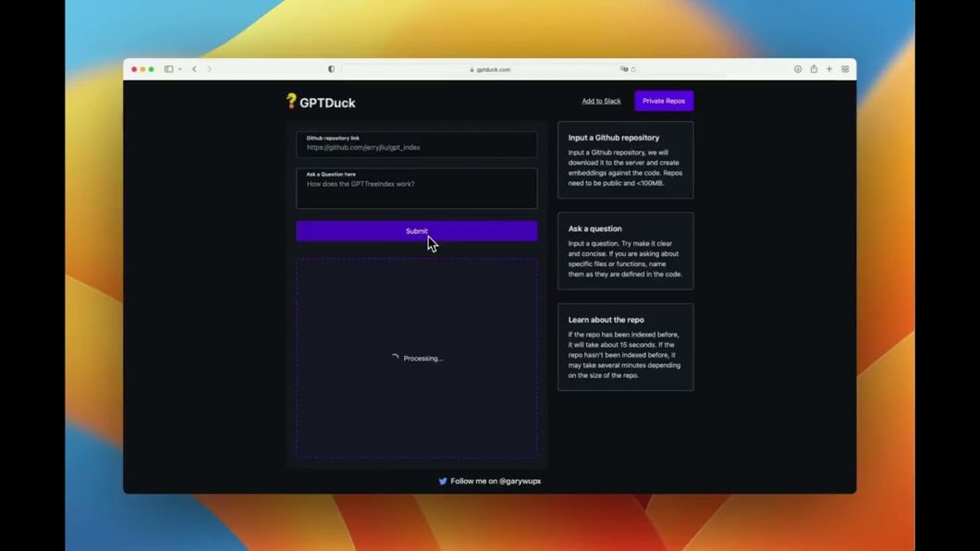
Task: Click the GPTDuck question mark logo
Action: pyautogui.click(x=291, y=101)
